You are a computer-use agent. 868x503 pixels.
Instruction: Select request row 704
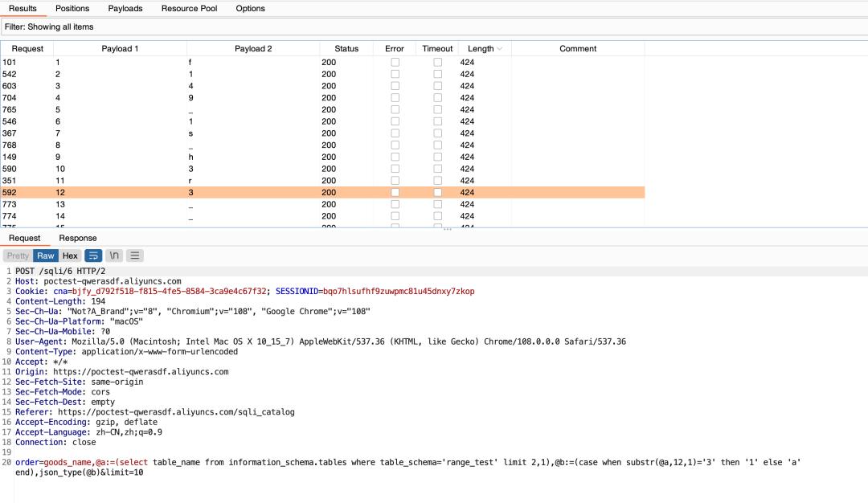(x=323, y=98)
